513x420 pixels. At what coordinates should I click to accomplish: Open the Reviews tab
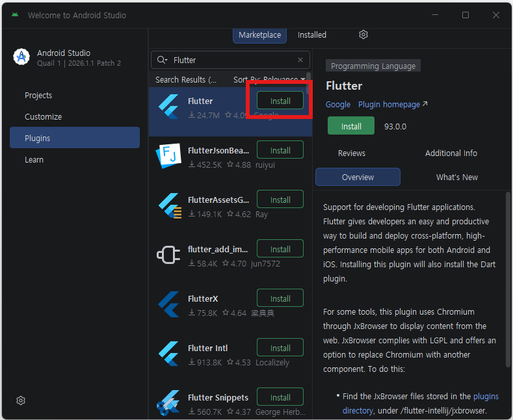(351, 153)
